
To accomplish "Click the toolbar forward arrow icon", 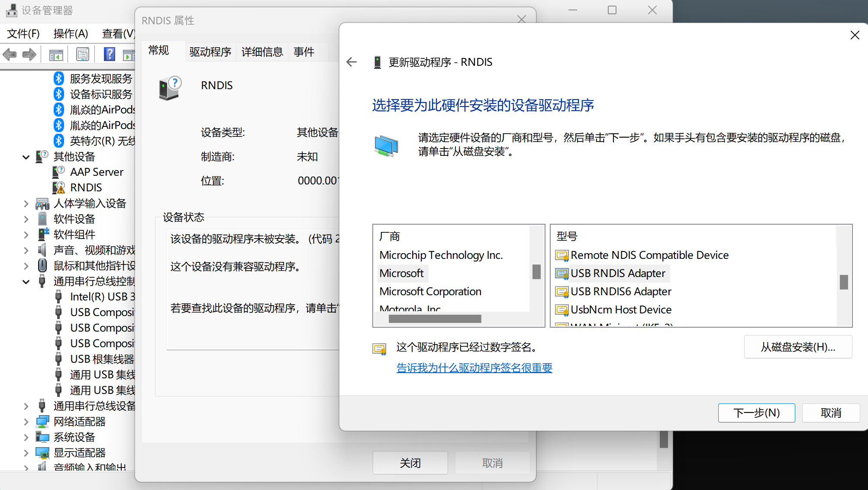I will click(29, 55).
